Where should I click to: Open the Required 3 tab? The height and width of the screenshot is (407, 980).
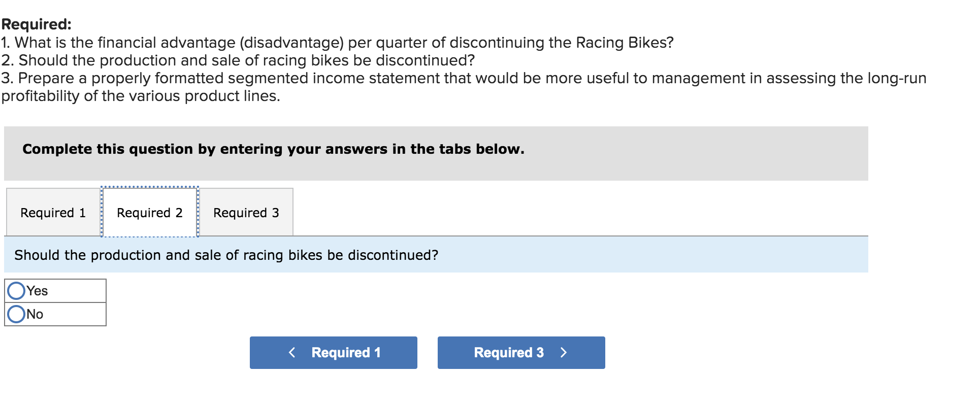click(246, 213)
